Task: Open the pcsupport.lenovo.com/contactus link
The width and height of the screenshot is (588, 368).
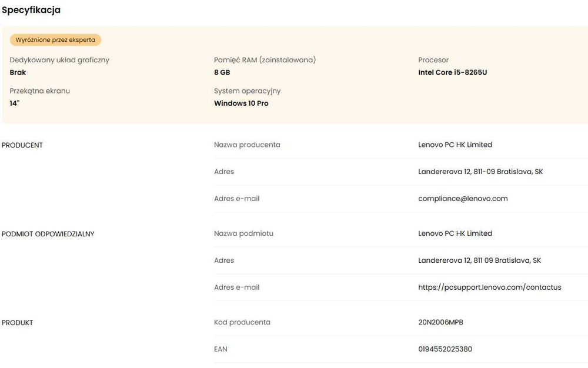Action: click(x=489, y=287)
